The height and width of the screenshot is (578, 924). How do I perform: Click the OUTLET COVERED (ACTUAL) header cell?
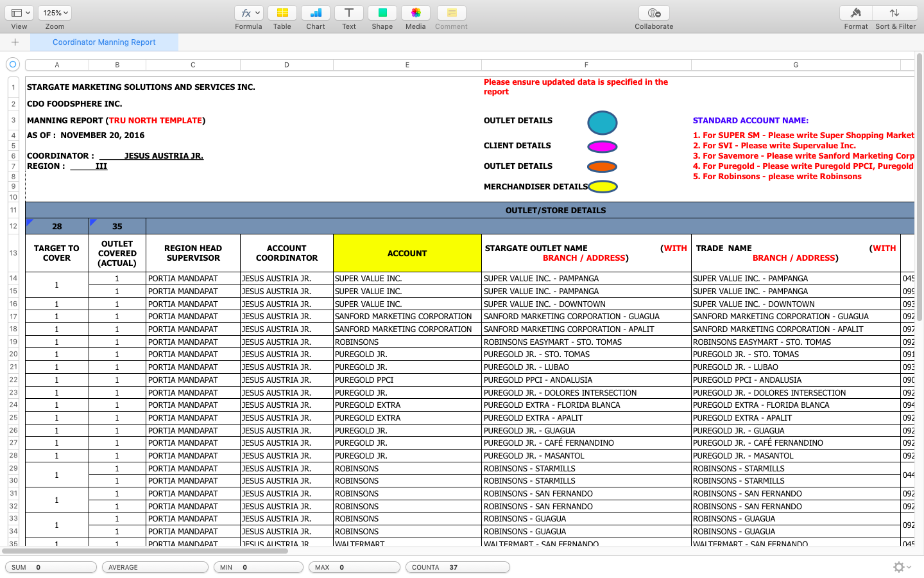click(x=117, y=253)
